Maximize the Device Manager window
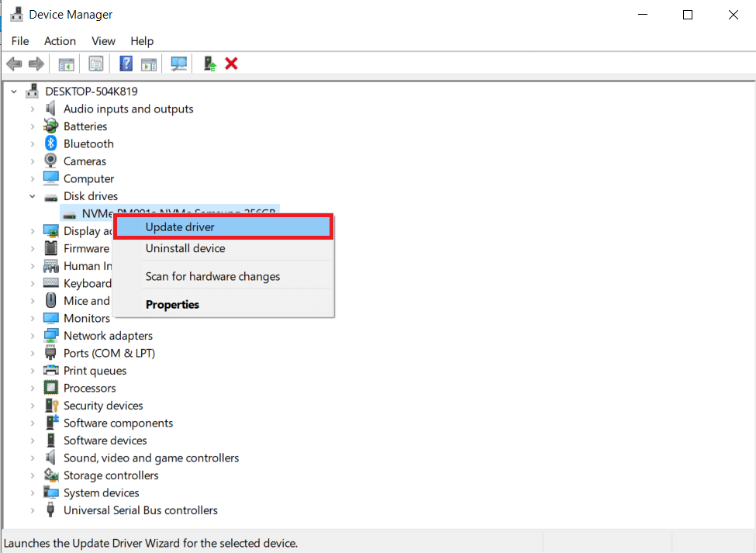The image size is (756, 553). (688, 15)
